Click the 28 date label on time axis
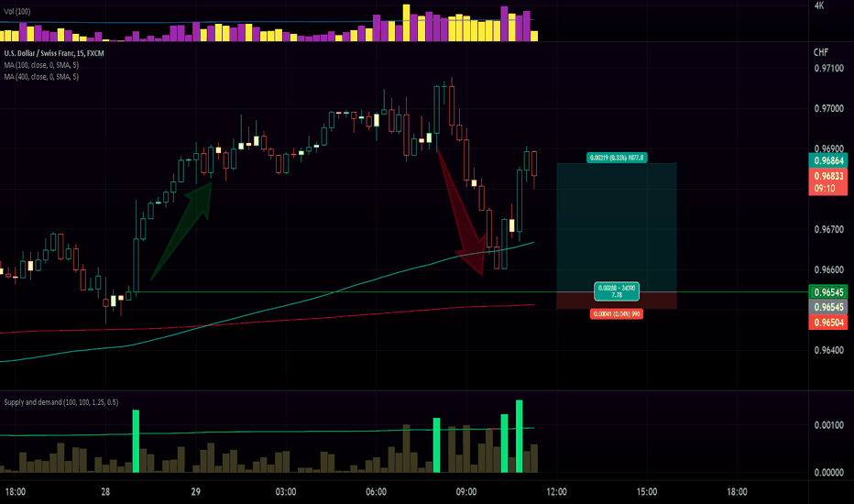Image resolution: width=854 pixels, height=504 pixels. [105, 491]
